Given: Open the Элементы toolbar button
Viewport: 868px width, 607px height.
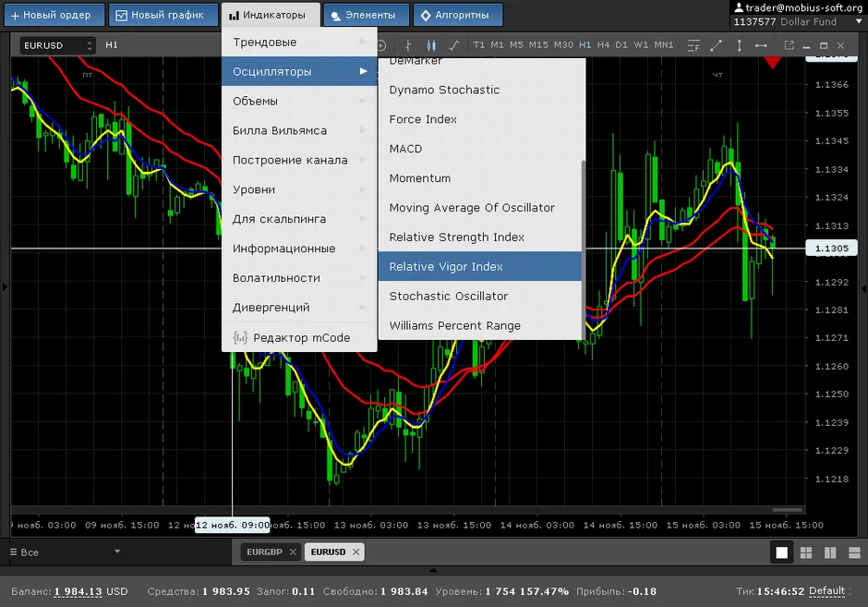Looking at the screenshot, I should point(366,15).
